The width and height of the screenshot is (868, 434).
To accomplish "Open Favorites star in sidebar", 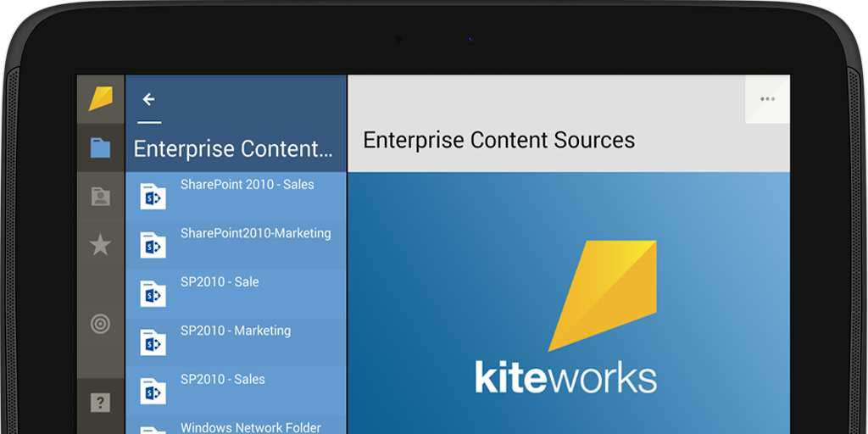I will click(101, 246).
